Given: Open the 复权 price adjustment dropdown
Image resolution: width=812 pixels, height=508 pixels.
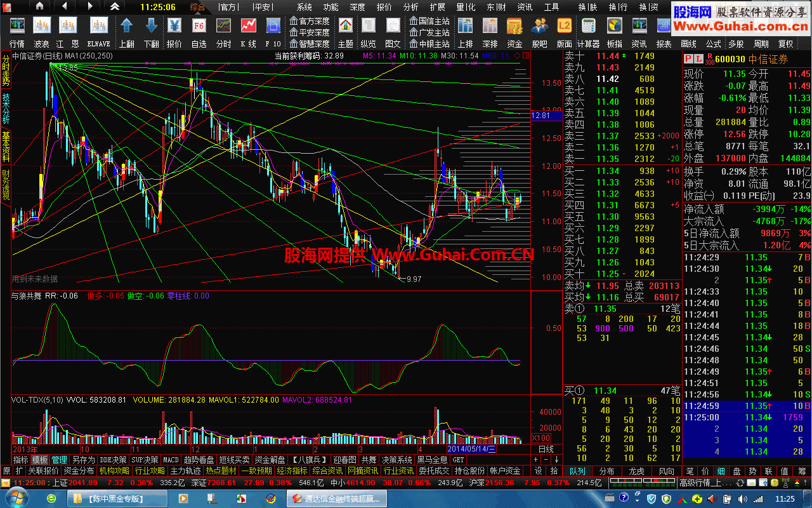Looking at the screenshot, I should click(x=786, y=44).
